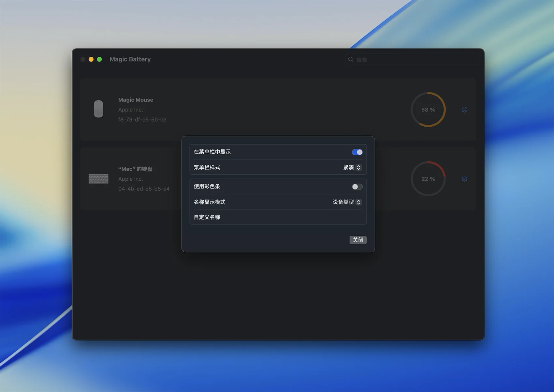Click the 22 % battery ring
The height and width of the screenshot is (392, 554).
[428, 179]
